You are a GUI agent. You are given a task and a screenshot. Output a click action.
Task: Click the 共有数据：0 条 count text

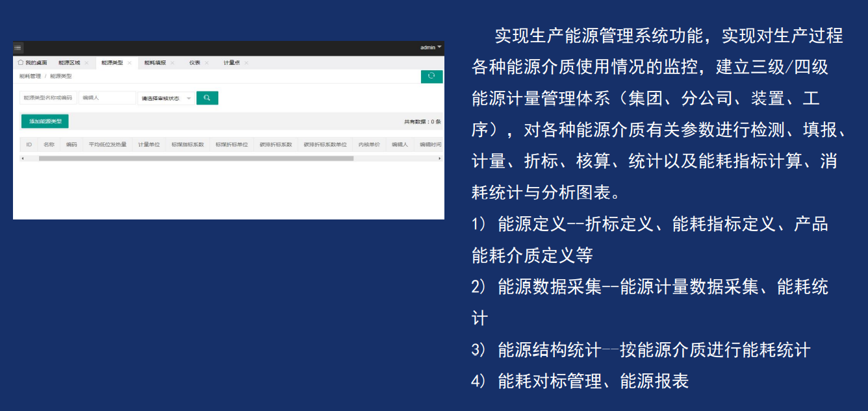422,121
